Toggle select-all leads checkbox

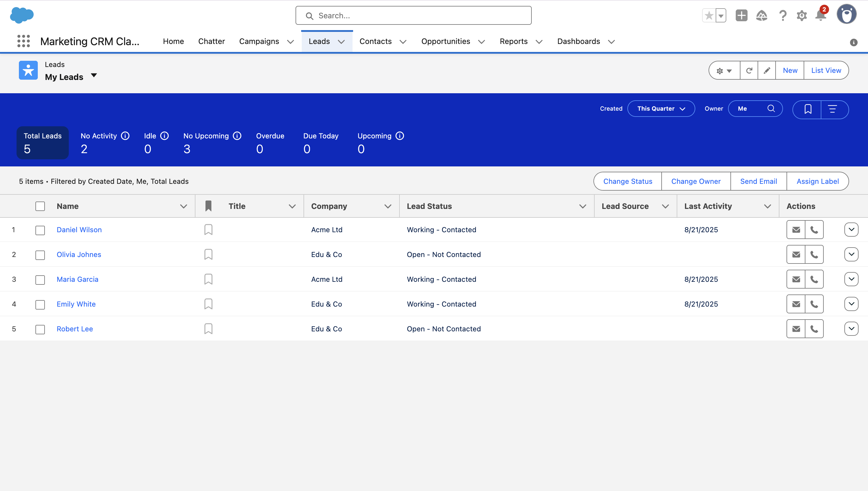[x=40, y=206]
